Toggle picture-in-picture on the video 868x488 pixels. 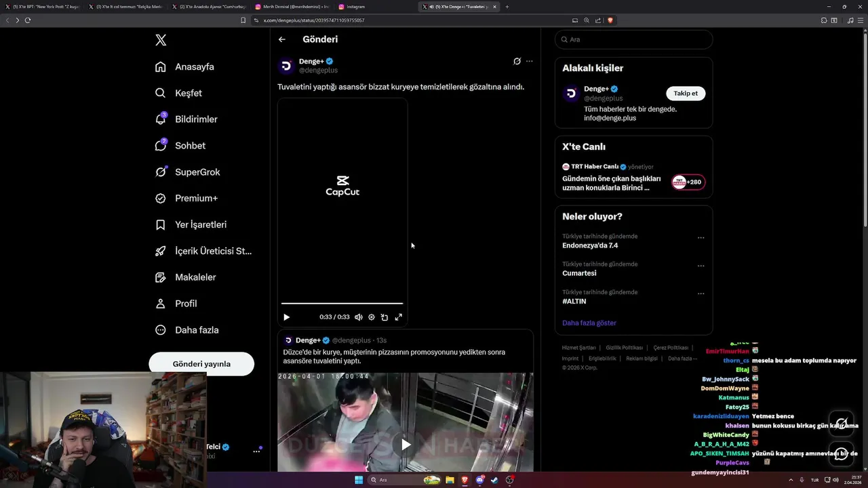(x=384, y=317)
